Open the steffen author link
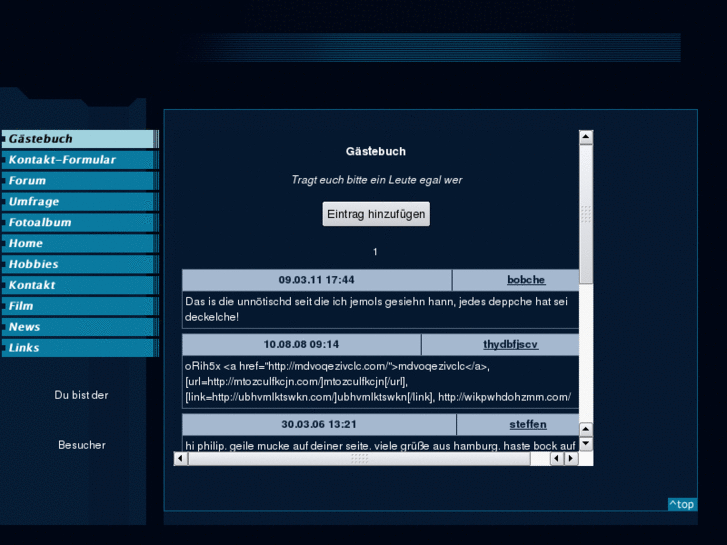 coord(528,424)
